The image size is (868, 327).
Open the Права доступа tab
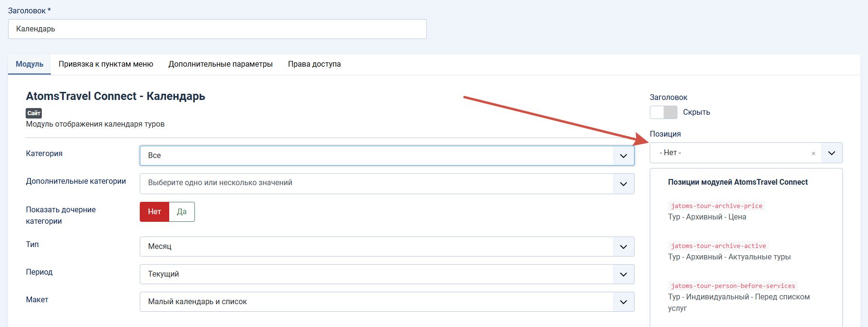coord(314,64)
